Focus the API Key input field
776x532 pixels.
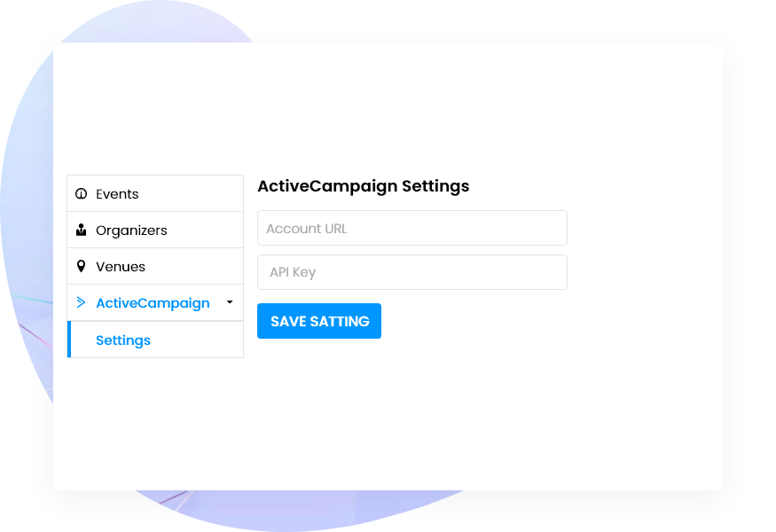[x=412, y=272]
